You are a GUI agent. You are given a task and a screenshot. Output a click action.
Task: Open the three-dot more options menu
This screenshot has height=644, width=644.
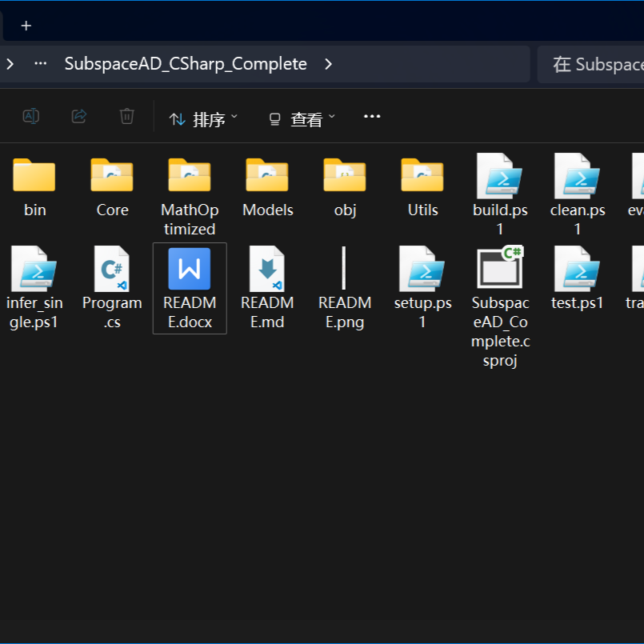tap(372, 117)
